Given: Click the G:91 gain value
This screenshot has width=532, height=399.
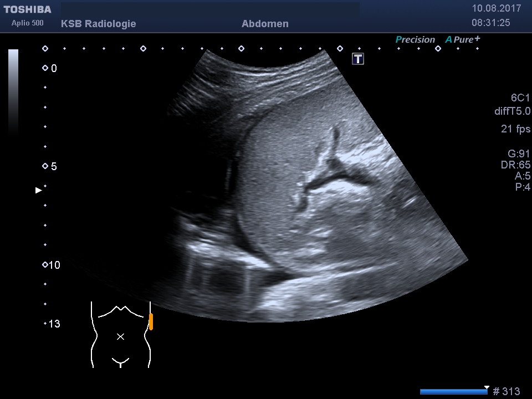Looking at the screenshot, I should coord(519,154).
